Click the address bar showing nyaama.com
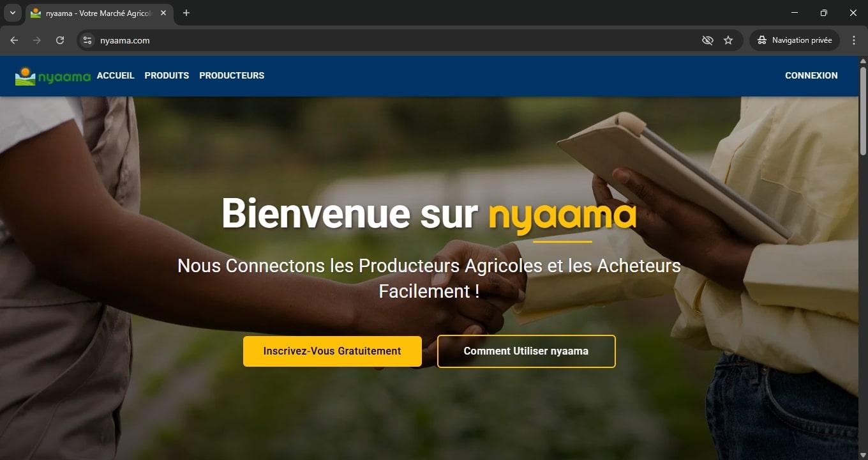868x460 pixels. [x=396, y=40]
